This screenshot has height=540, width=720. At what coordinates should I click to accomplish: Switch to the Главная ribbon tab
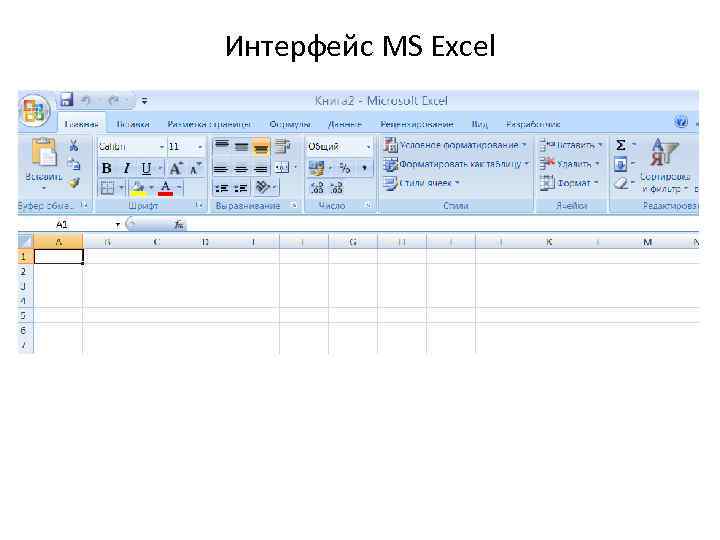click(x=82, y=124)
